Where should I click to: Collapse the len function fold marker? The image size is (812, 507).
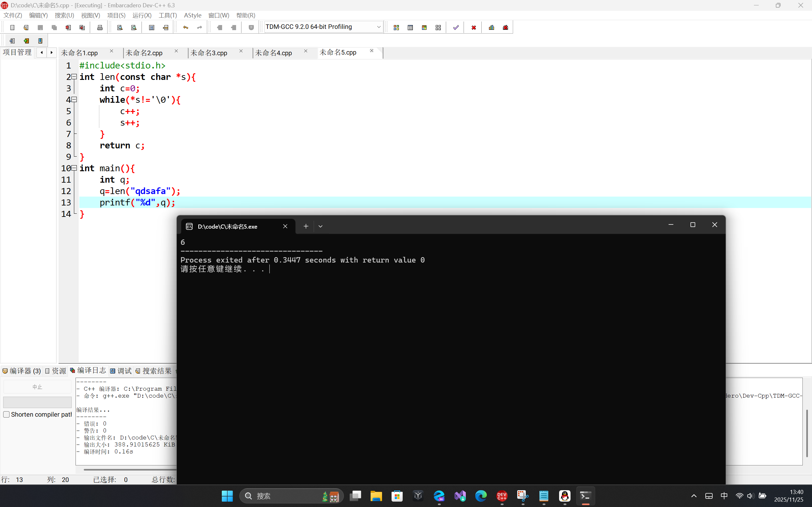pyautogui.click(x=75, y=77)
